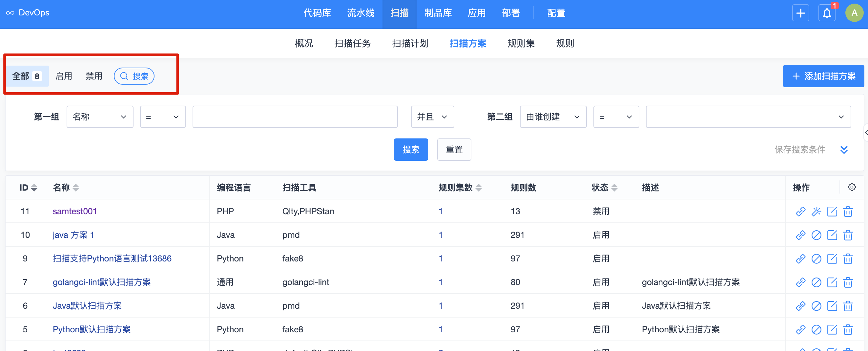Open the 并且 logic operator dropdown
Viewport: 868px width, 351px height.
(x=432, y=117)
